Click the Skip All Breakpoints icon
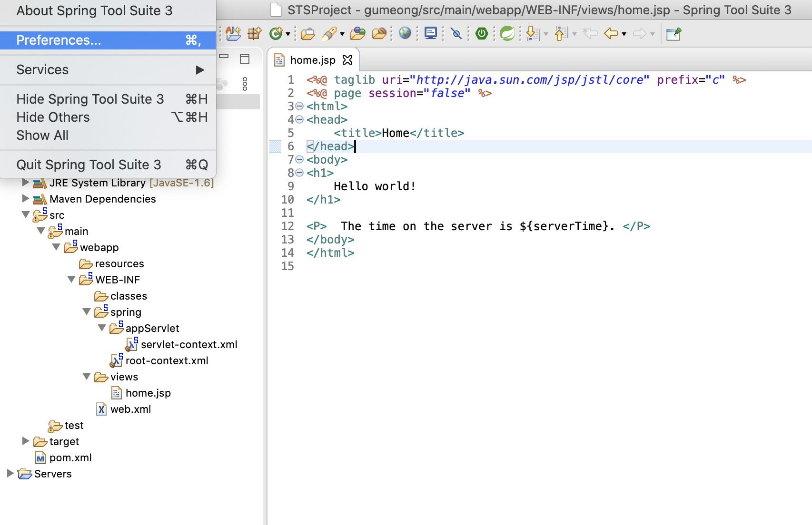 pos(456,33)
